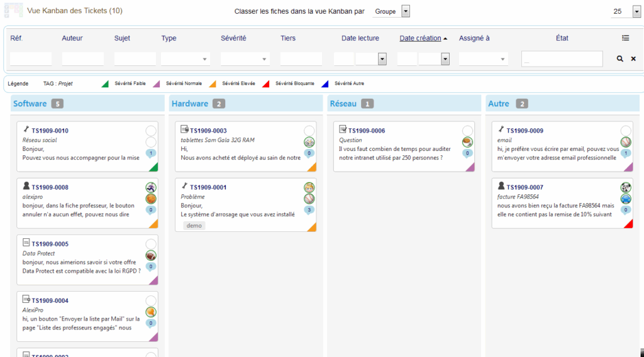644x357 pixels.
Task: Expand the Type filter dropdown
Action: tap(186, 59)
